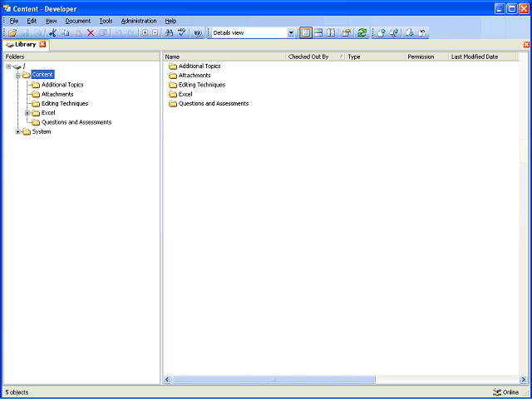This screenshot has height=399, width=532.
Task: Click the Undo arrow icon
Action: tap(118, 33)
